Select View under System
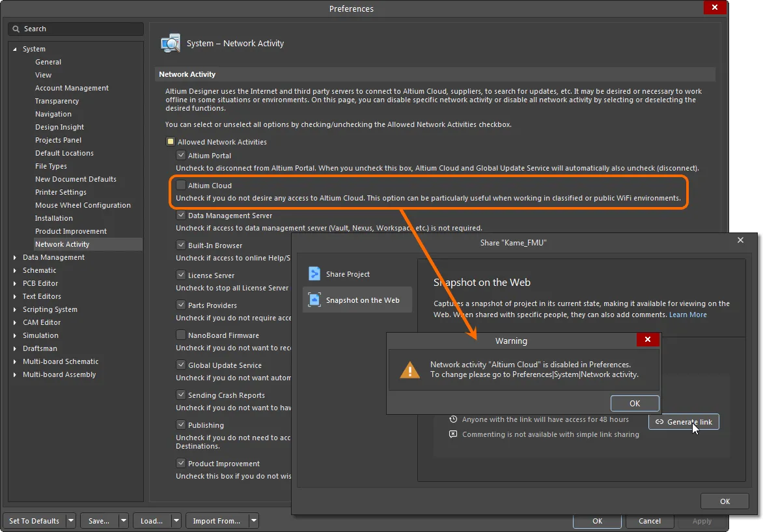Image resolution: width=763 pixels, height=532 pixels. (x=44, y=75)
